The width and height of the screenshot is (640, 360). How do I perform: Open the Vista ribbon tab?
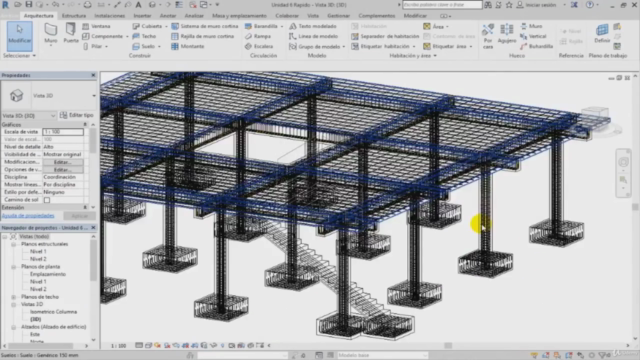point(313,16)
